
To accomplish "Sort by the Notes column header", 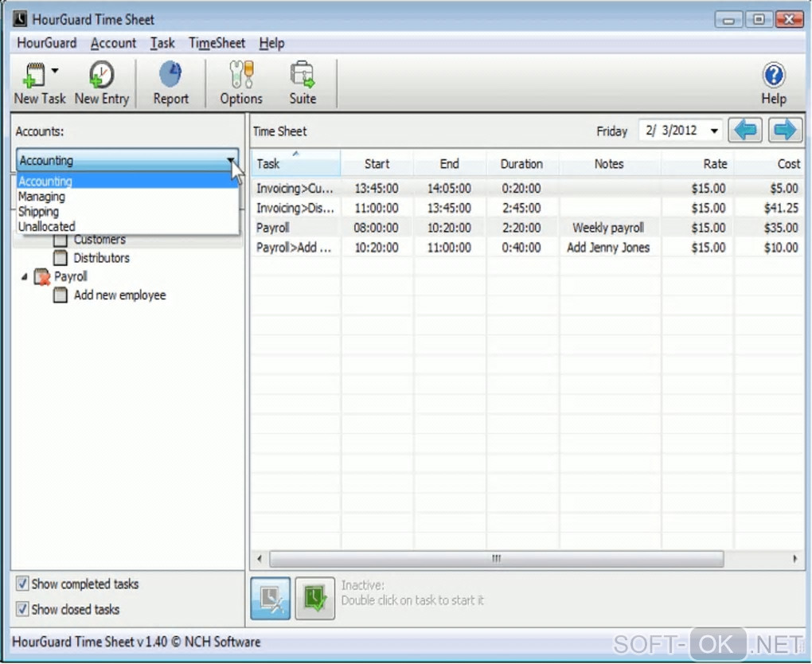I will coord(610,164).
